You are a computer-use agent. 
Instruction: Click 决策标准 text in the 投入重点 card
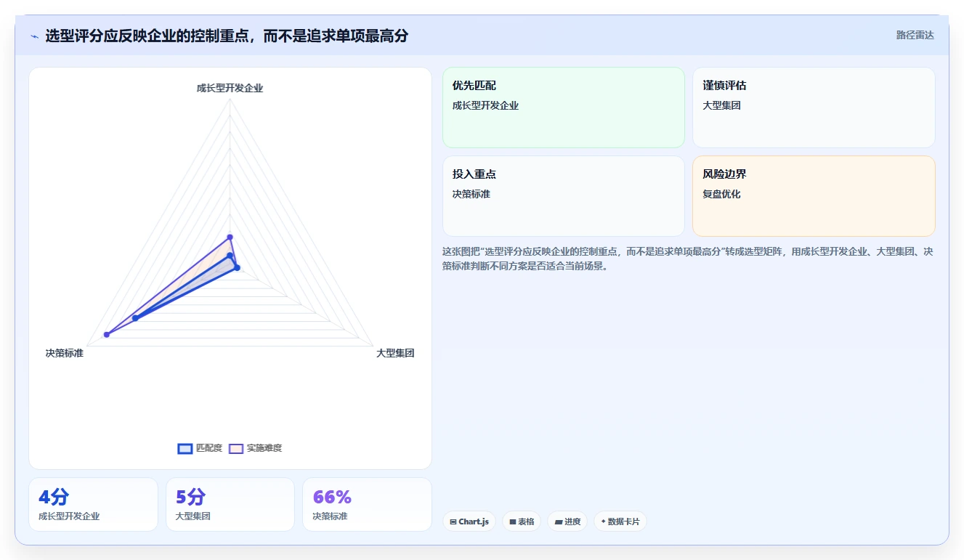pos(471,194)
